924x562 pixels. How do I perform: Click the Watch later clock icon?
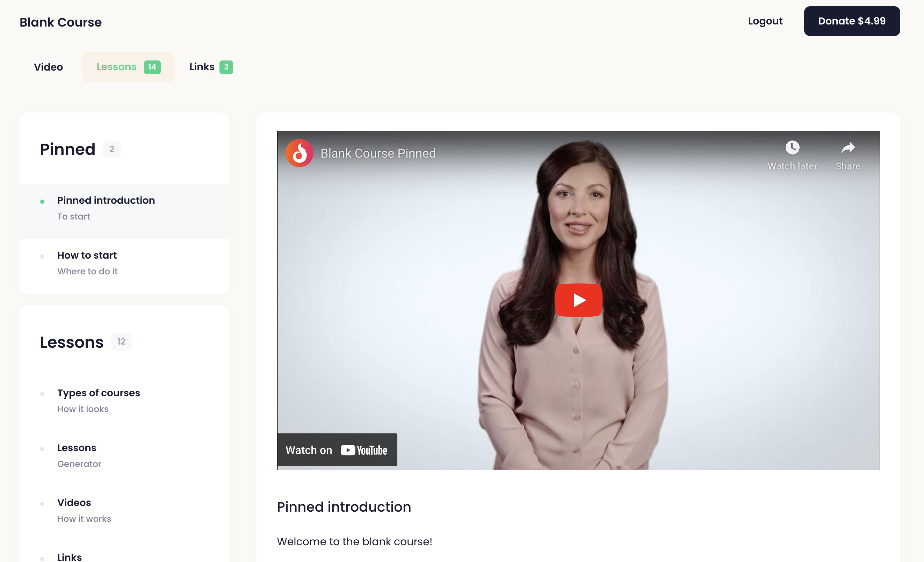[x=792, y=148]
